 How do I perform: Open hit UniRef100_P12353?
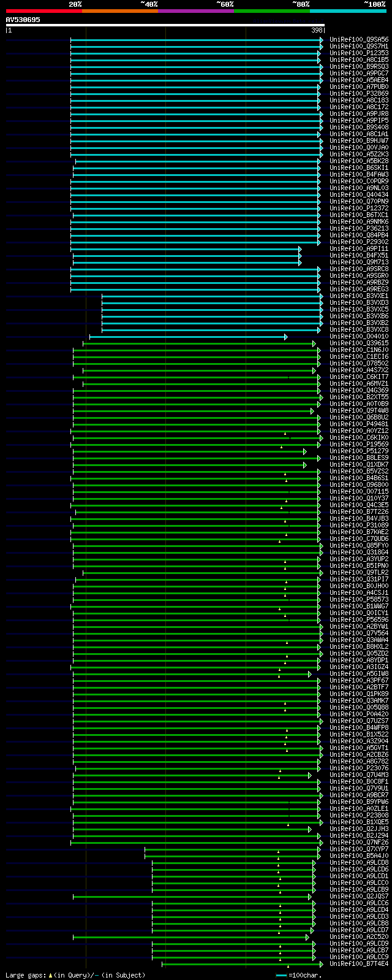pos(359,53)
